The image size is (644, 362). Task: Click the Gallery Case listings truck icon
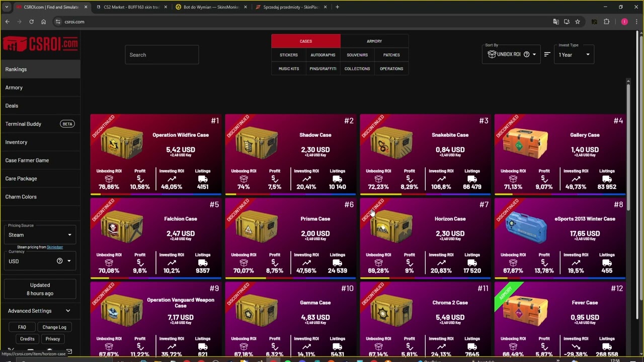[607, 179]
